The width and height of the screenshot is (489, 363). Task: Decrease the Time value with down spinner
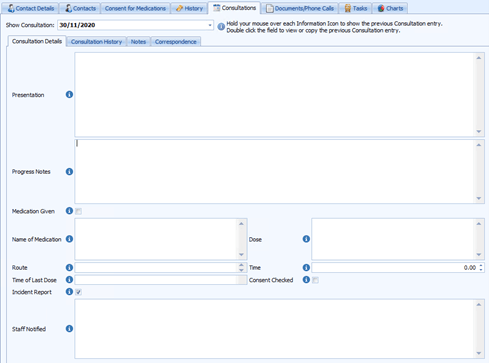tap(481, 269)
